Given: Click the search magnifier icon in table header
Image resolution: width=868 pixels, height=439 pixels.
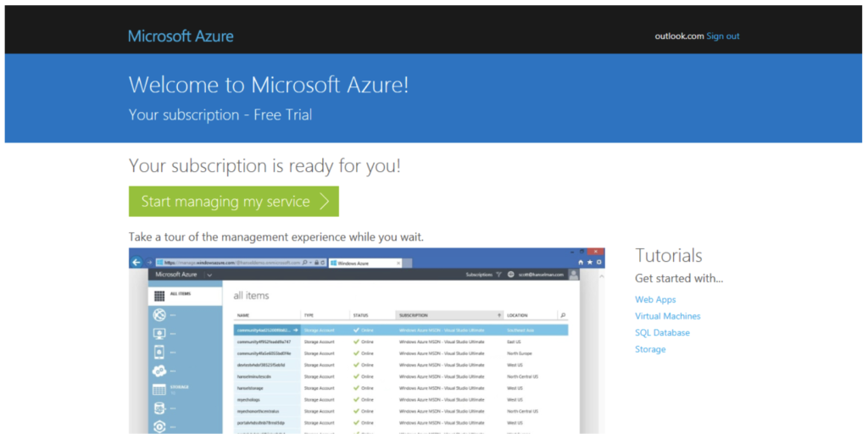Looking at the screenshot, I should coord(563,315).
